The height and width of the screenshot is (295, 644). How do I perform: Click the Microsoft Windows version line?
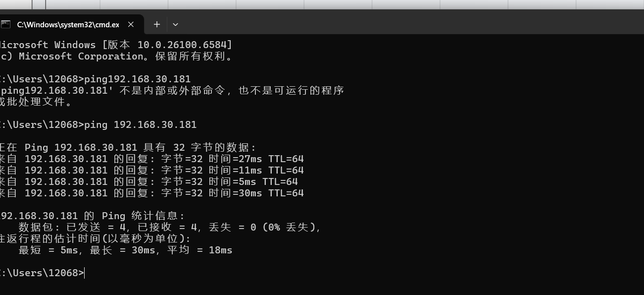coord(116,45)
